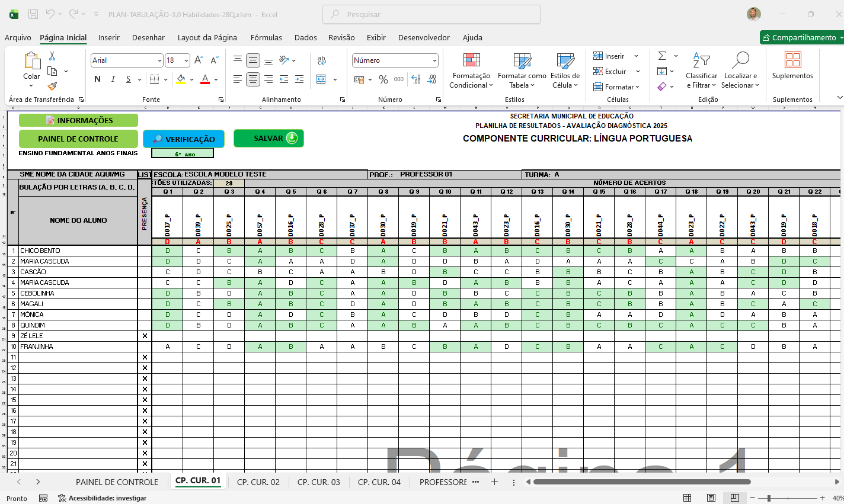
Task: Open the CP. CUR. 02 sheet tab
Action: [258, 482]
